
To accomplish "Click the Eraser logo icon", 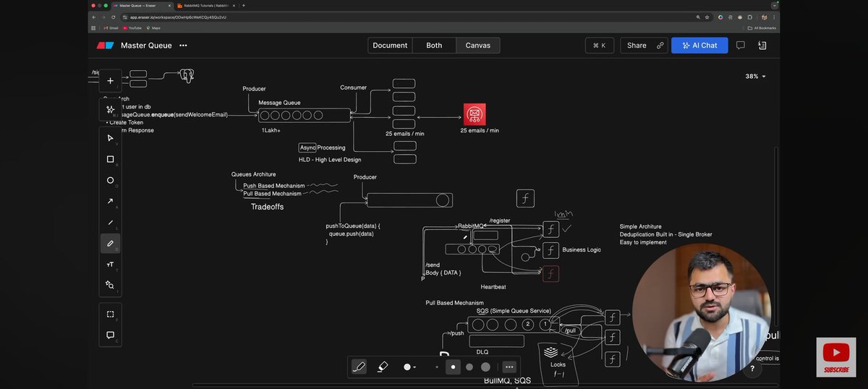I will pyautogui.click(x=105, y=46).
